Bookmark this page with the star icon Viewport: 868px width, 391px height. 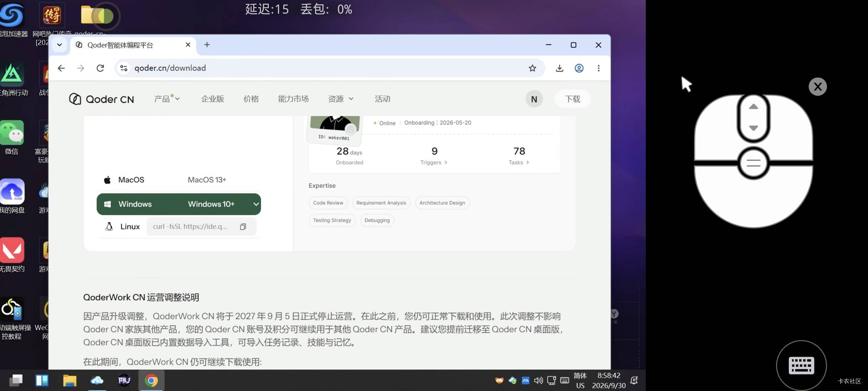(532, 68)
